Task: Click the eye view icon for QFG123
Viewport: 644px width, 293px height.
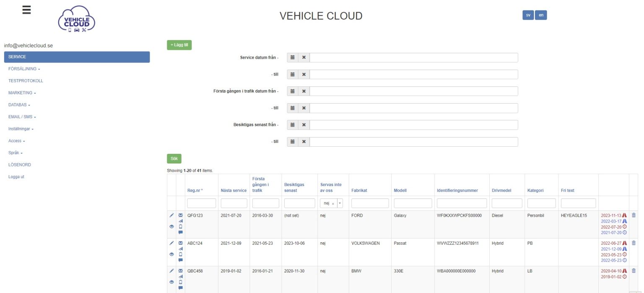Action: 171,226
